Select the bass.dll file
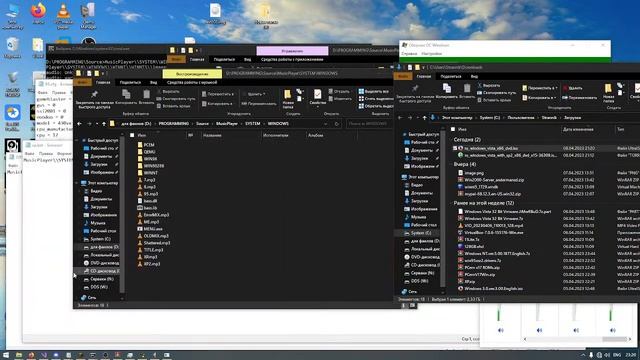 (147, 201)
